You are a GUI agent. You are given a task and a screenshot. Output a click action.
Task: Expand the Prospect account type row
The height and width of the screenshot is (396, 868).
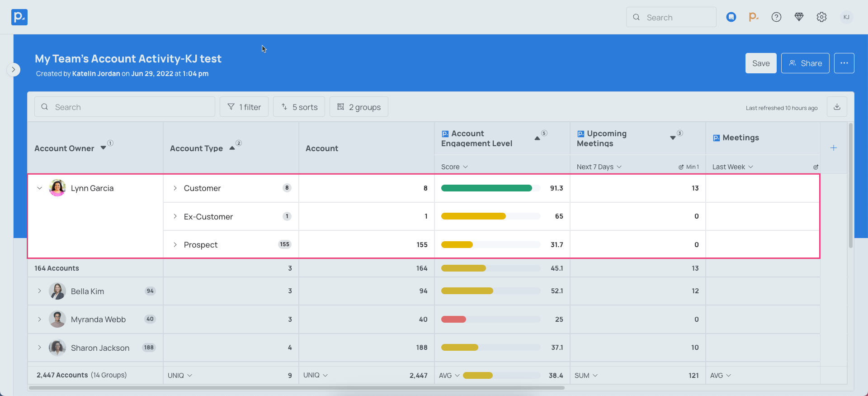point(175,245)
